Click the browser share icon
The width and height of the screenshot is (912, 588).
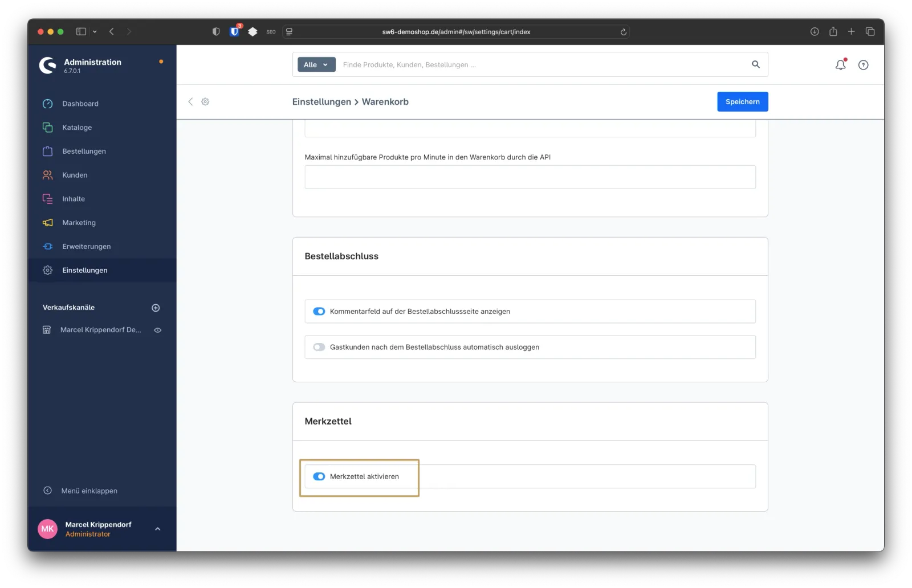(x=833, y=32)
